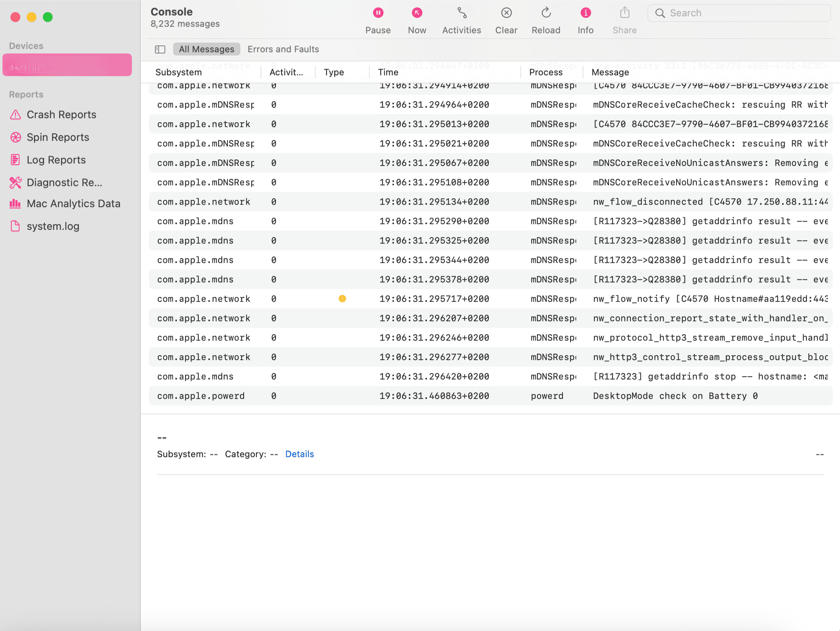The height and width of the screenshot is (631, 840).
Task: Enable the Errors and Faults filter
Action: pos(283,49)
